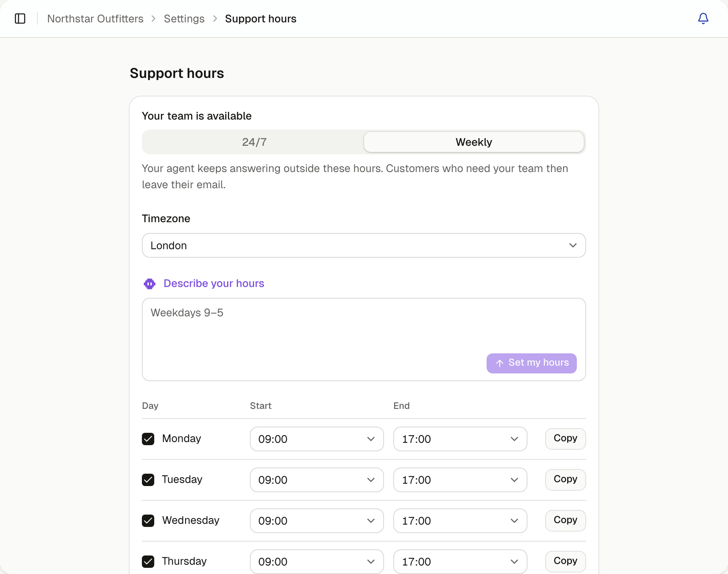This screenshot has height=574, width=728.
Task: Copy Thursday's hours
Action: pos(566,561)
